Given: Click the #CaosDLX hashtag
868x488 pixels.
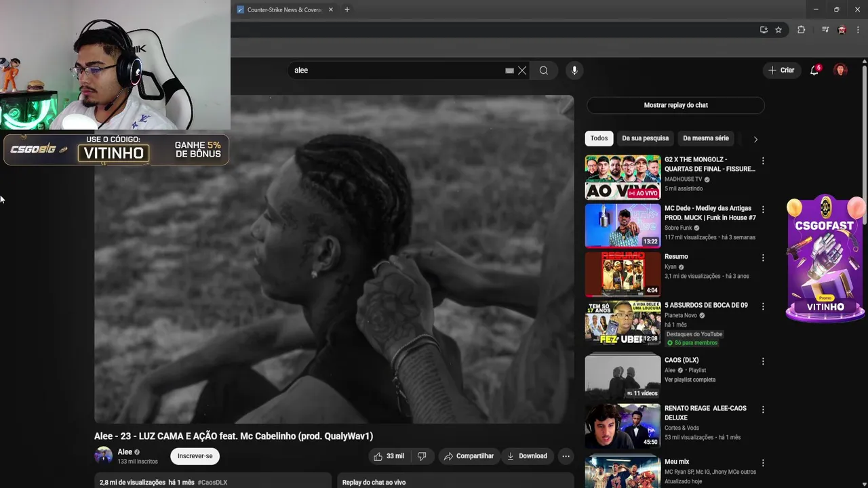Looking at the screenshot, I should (212, 483).
